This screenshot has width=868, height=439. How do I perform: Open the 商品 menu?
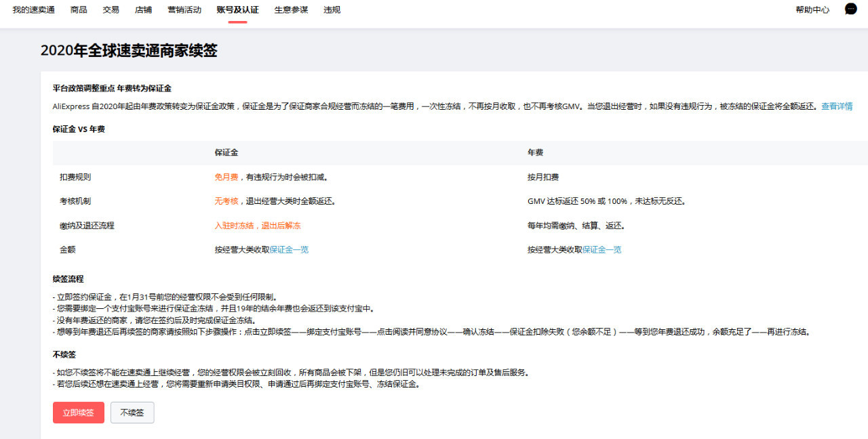[78, 9]
